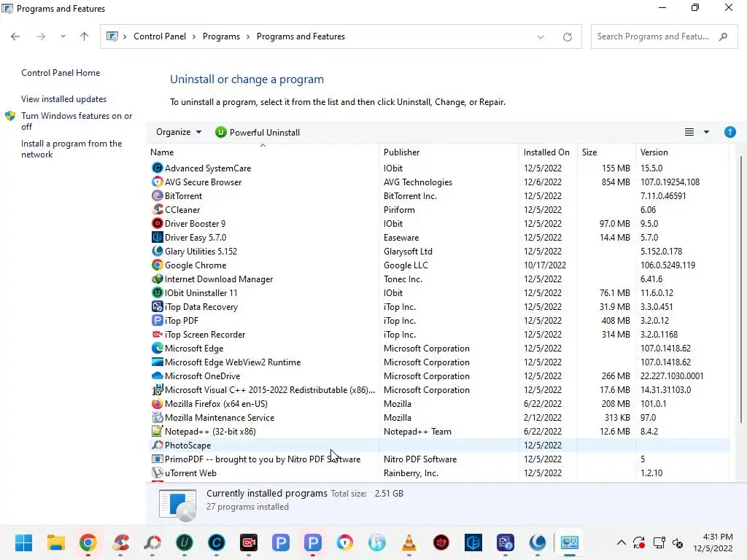Select PrimoPDF brought to you by Nitro
The height and width of the screenshot is (560, 747).
pos(438,459)
